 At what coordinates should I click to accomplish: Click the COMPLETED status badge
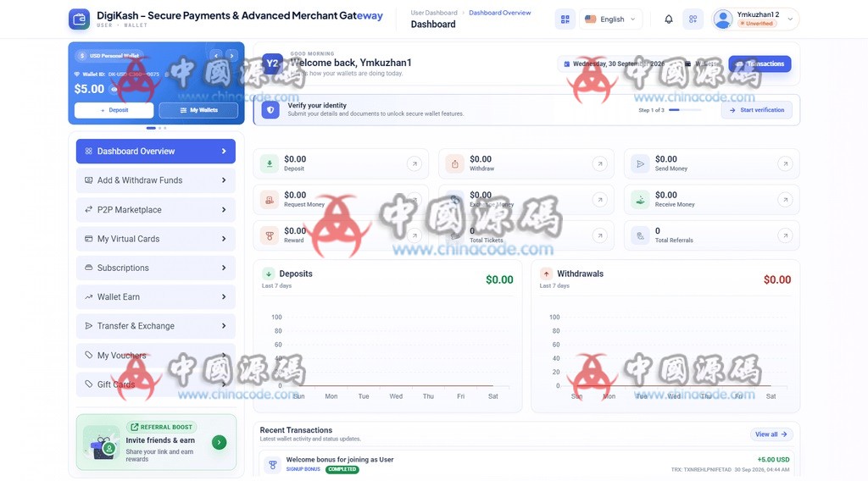pos(342,469)
